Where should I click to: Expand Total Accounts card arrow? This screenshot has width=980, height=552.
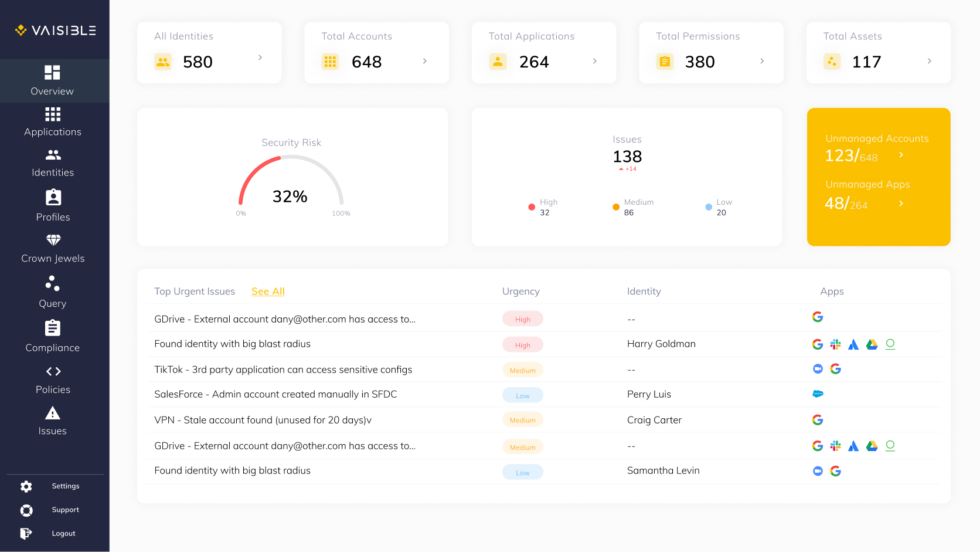425,61
